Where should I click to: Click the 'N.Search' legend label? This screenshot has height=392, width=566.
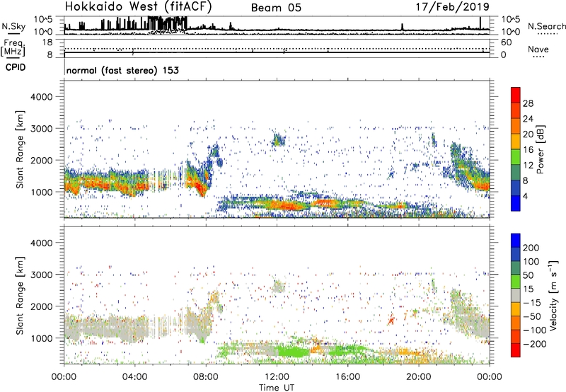click(547, 26)
